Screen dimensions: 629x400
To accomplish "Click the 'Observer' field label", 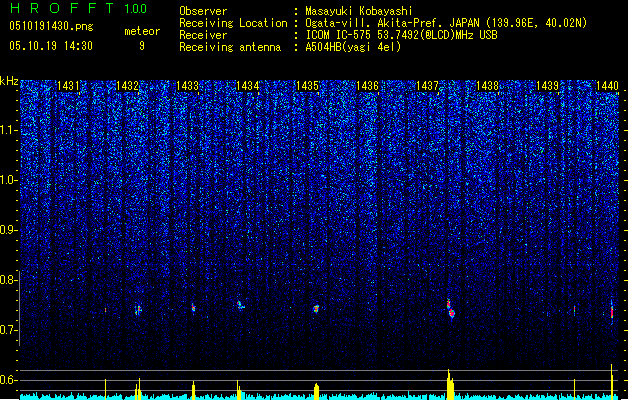I will (203, 11).
